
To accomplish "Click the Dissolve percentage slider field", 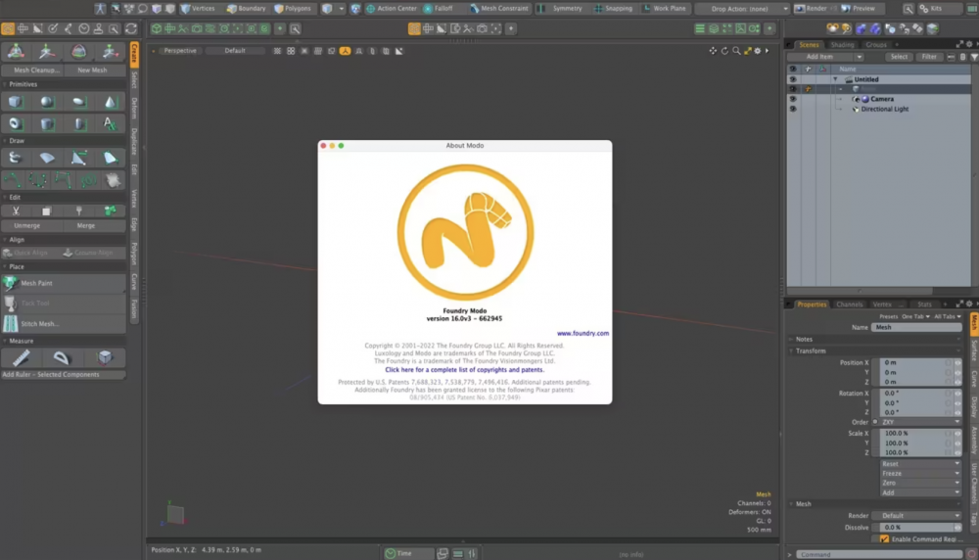I will 917,528.
